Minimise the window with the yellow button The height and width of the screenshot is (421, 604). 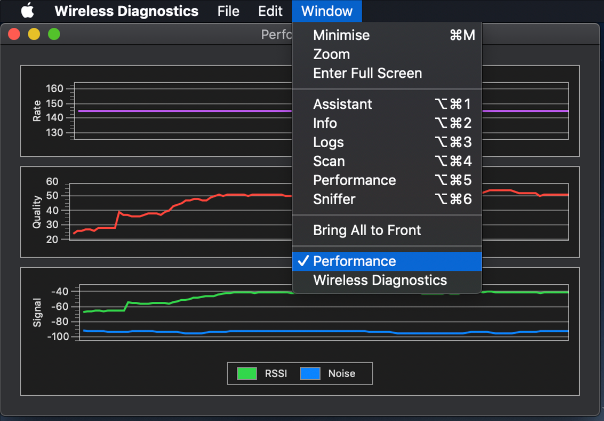[34, 34]
